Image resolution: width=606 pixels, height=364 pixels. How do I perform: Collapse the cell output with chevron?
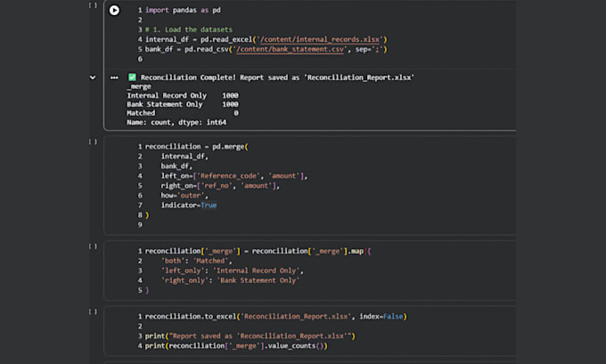coord(93,77)
